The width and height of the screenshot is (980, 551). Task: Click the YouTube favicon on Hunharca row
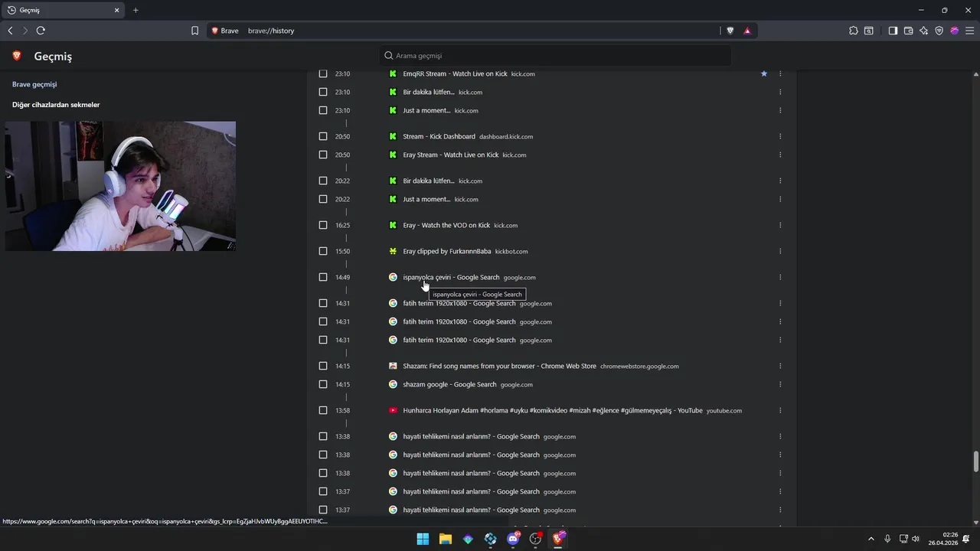click(x=393, y=410)
